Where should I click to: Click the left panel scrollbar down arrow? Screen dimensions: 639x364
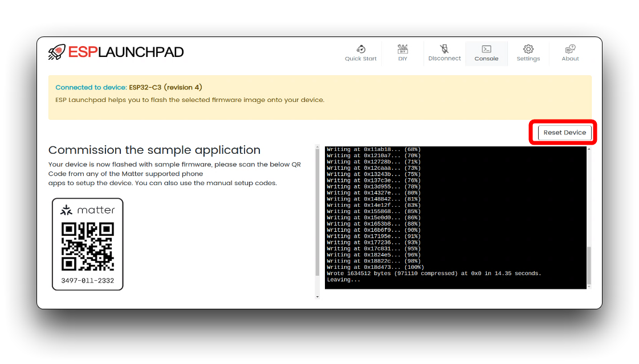(318, 297)
